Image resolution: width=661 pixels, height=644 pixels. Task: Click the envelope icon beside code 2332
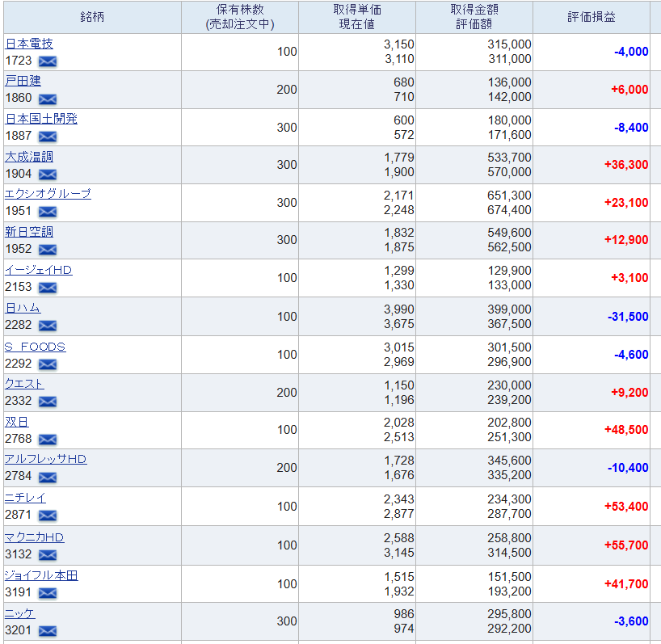tap(48, 402)
